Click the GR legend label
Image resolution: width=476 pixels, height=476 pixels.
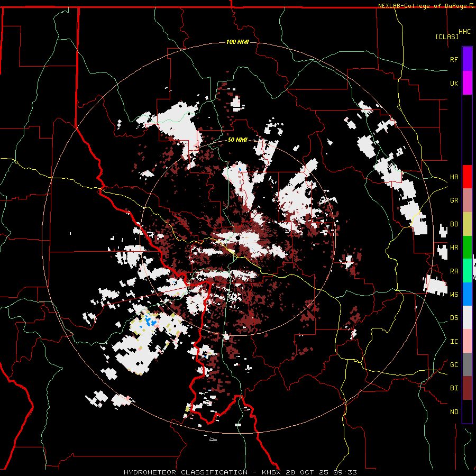(454, 200)
